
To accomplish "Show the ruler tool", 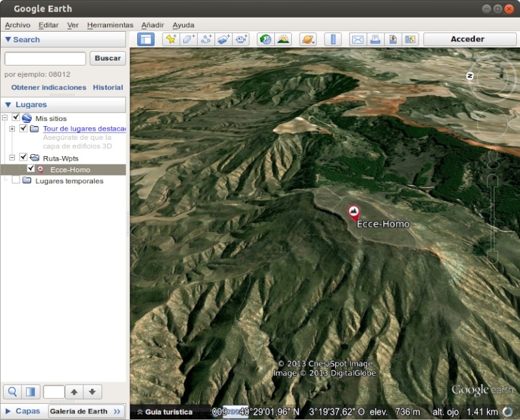I will pos(333,40).
